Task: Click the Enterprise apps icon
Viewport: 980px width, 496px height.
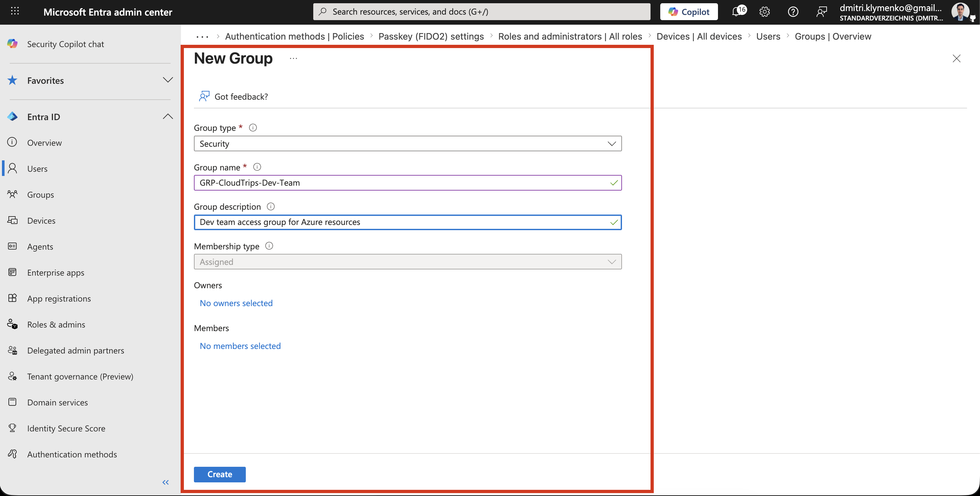Action: pyautogui.click(x=12, y=272)
